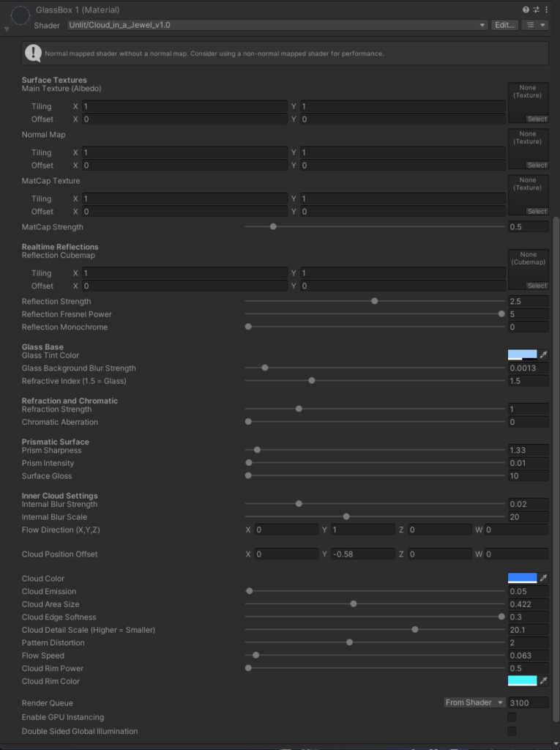Activate the Cloud Rim Color eyedropper
The height and width of the screenshot is (750, 560).
pyautogui.click(x=544, y=681)
